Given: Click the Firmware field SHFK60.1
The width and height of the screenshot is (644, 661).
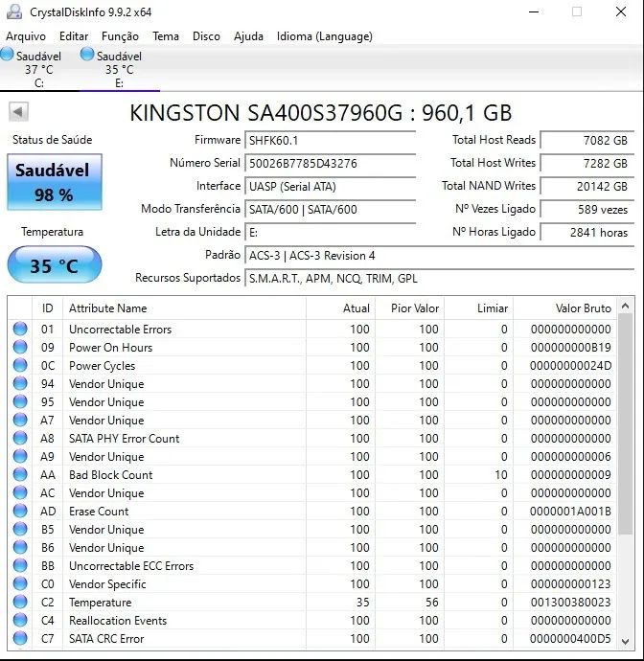Looking at the screenshot, I should [x=331, y=141].
